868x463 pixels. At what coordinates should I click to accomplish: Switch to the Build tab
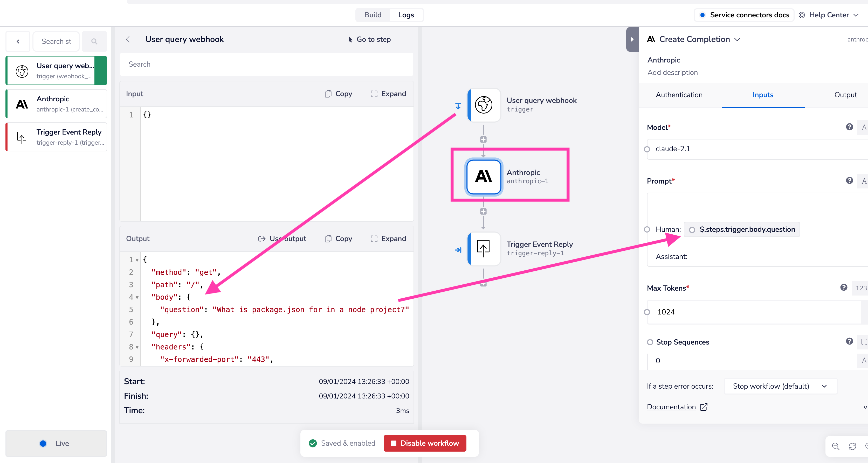[373, 15]
